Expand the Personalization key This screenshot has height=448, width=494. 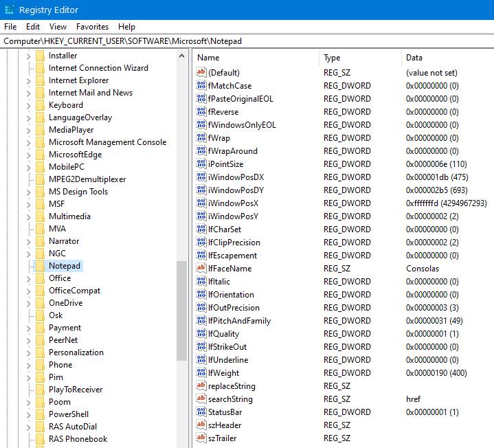click(28, 353)
